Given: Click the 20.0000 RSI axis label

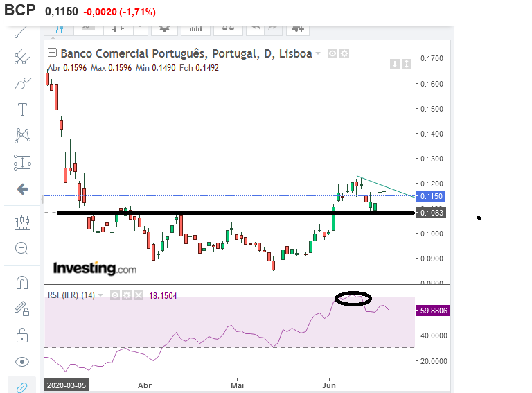Looking at the screenshot, I should (434, 361).
